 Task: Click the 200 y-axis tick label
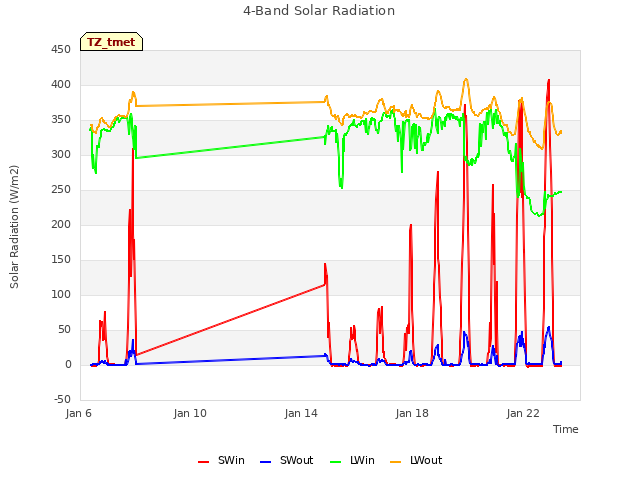click(x=61, y=225)
